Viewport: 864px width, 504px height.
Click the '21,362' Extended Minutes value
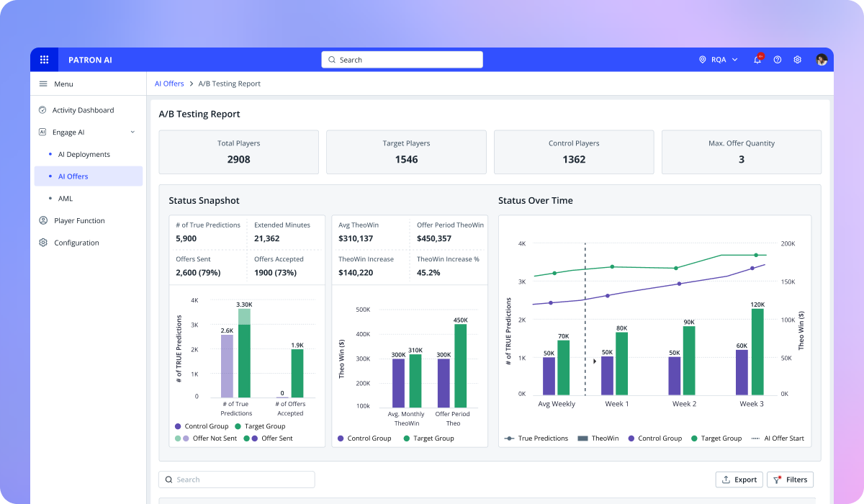point(267,238)
